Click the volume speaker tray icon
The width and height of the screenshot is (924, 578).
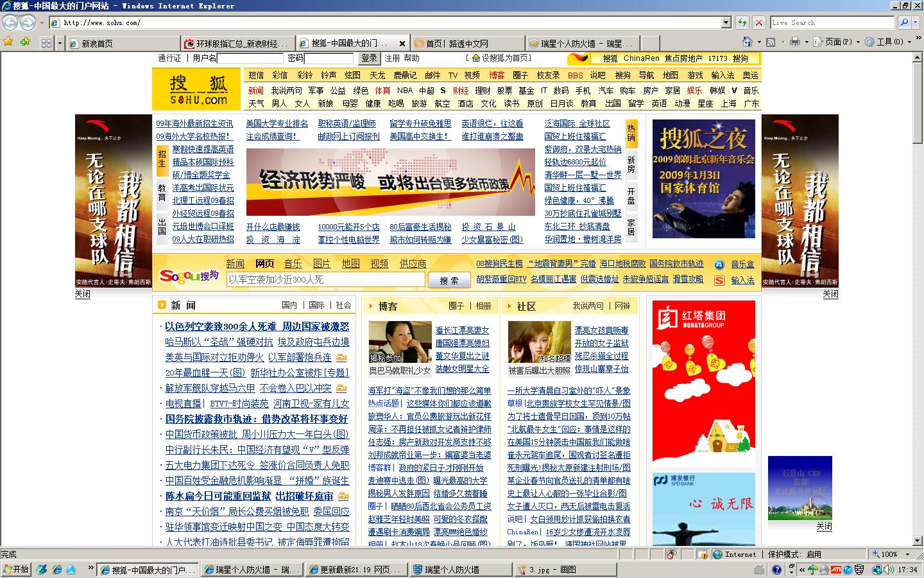(x=889, y=570)
